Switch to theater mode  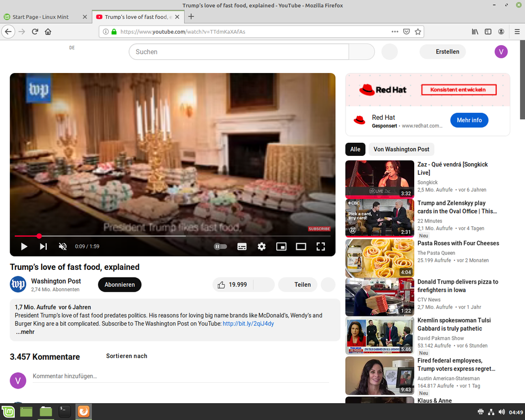point(301,247)
